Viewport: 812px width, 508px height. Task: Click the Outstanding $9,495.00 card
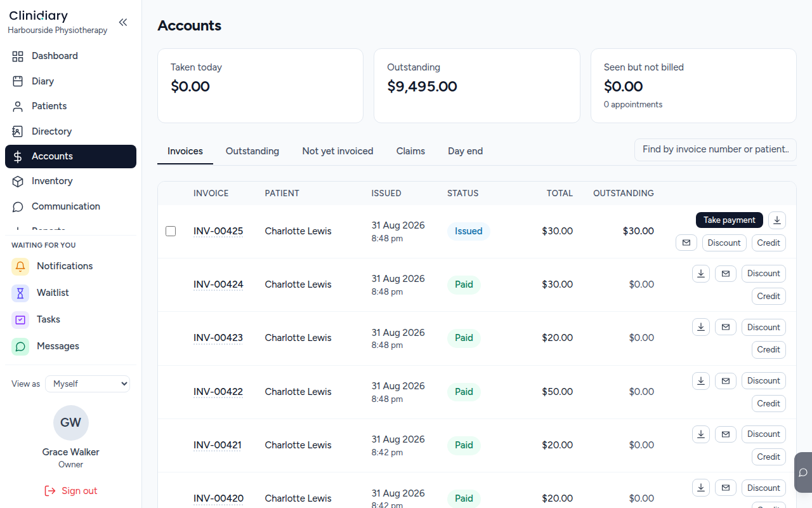click(x=477, y=86)
